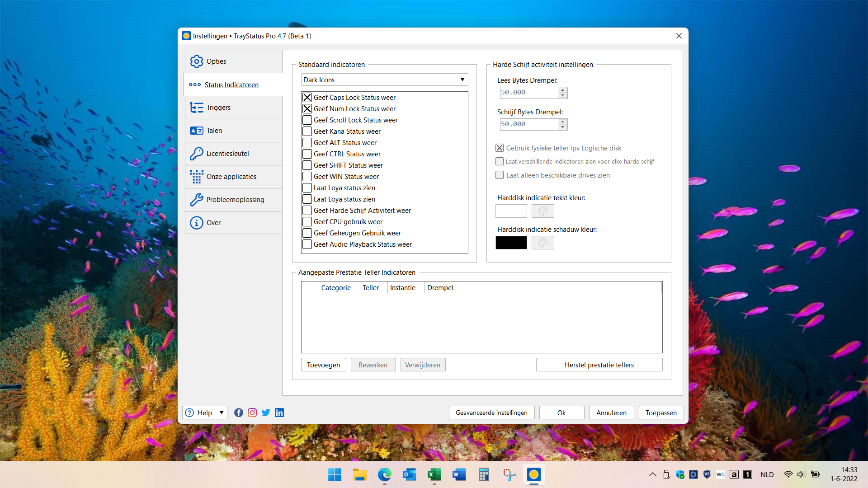
Task: Click TrayStatus icon in taskbar
Action: (x=533, y=474)
